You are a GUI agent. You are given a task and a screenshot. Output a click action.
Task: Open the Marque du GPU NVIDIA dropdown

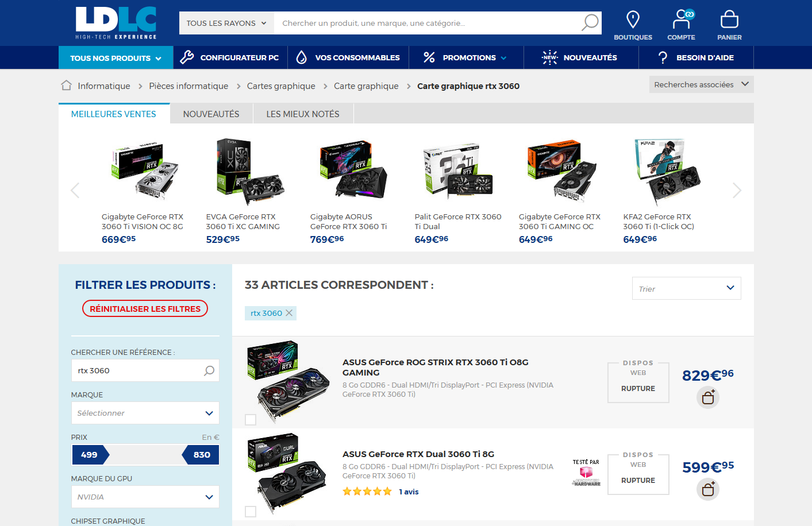pos(145,497)
